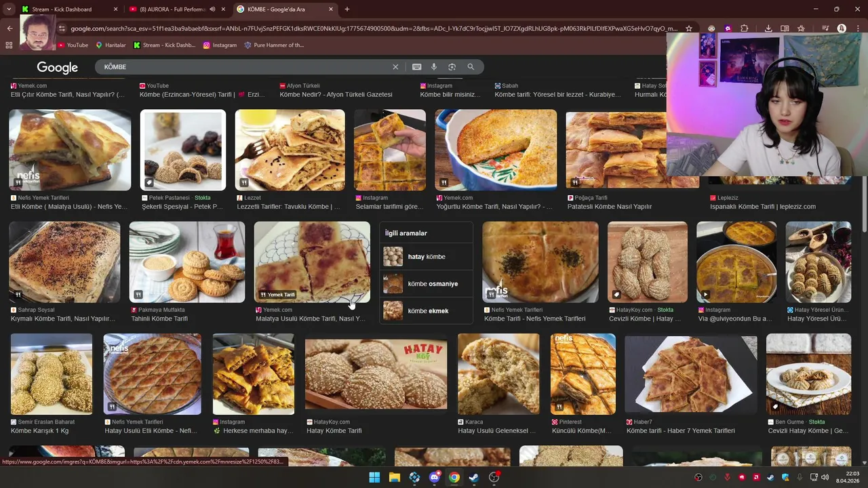868x488 pixels.
Task: Open Hatay Kömbe Tarifi HatayKoy image
Action: (376, 374)
